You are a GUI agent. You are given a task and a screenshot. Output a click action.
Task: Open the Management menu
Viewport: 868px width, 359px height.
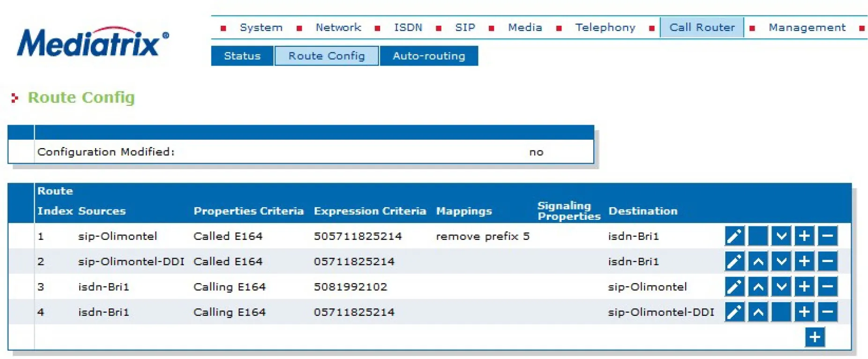pyautogui.click(x=807, y=28)
